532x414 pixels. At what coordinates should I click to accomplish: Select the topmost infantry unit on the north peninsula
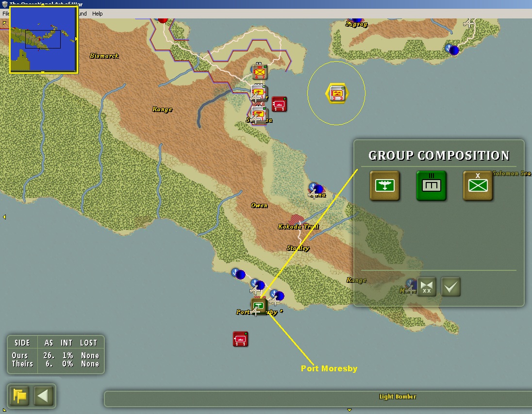click(260, 72)
